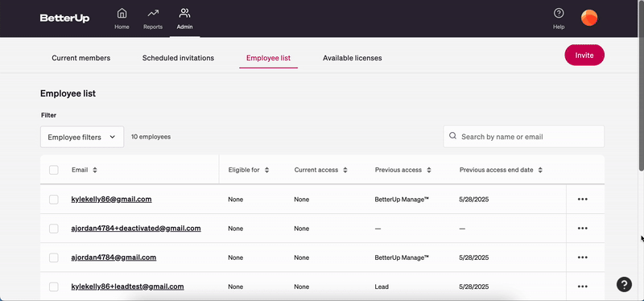Open the orange user avatar menu
Image resolution: width=644 pixels, height=301 pixels.
point(589,18)
